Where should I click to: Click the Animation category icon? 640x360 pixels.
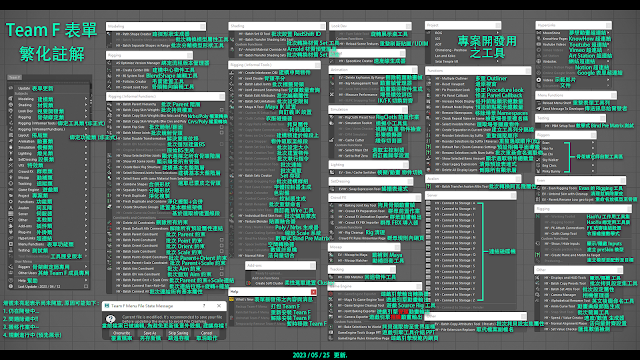pyautogui.click(x=11, y=141)
